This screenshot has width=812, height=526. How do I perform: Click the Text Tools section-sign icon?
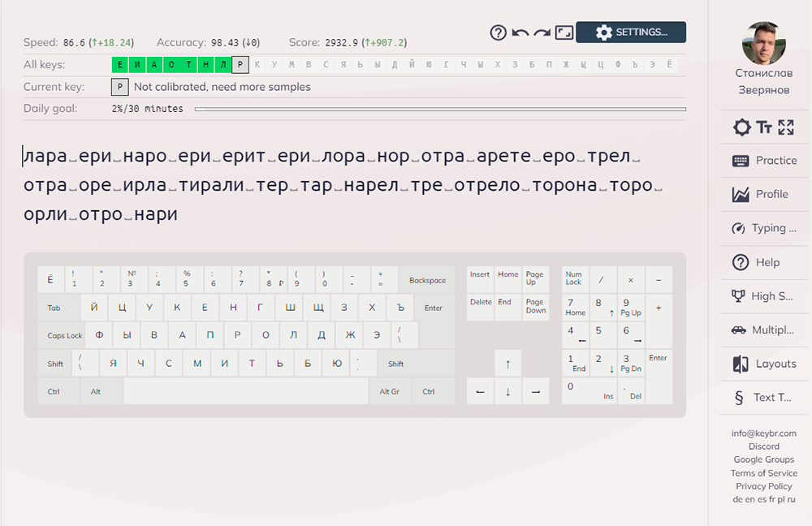point(739,398)
